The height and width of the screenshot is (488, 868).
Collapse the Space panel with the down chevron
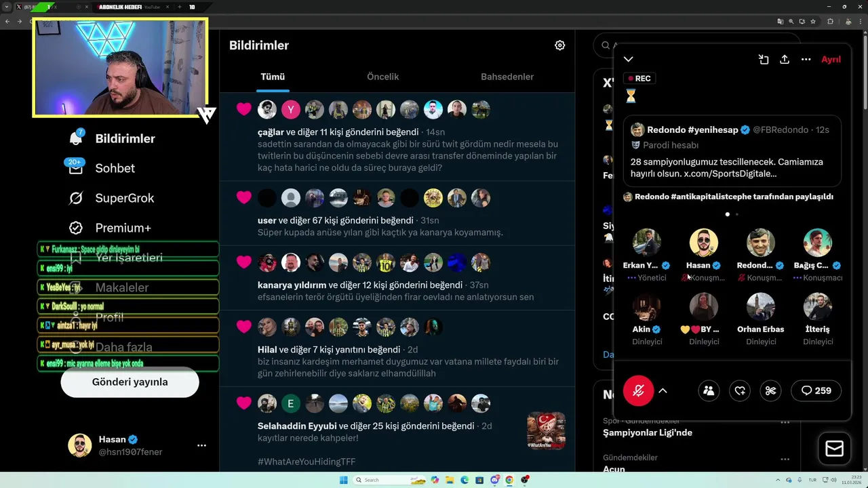point(629,60)
